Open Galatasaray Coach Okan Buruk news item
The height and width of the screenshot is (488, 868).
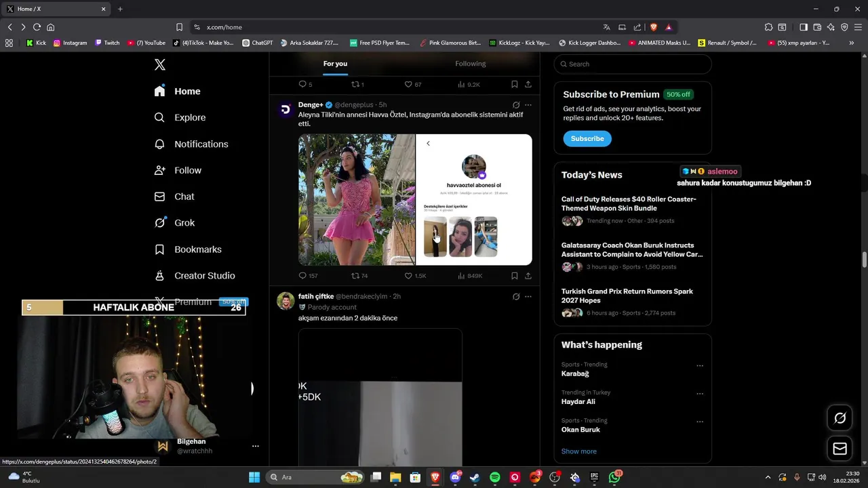pyautogui.click(x=633, y=256)
